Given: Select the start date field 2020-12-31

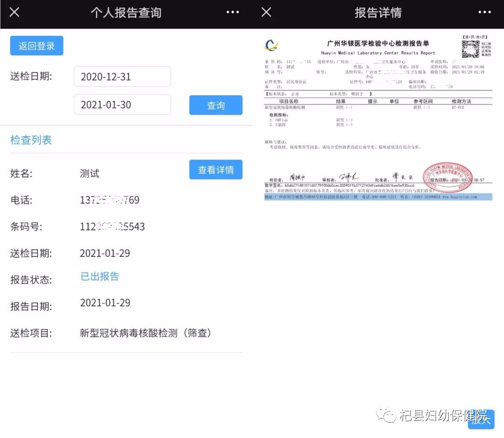Looking at the screenshot, I should pos(122,77).
